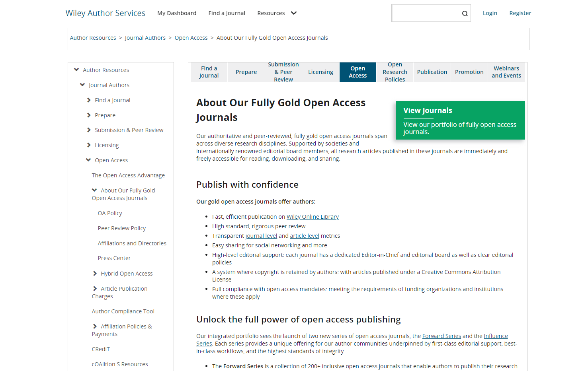Follow the journal level metrics link
Screen dimensions: 588x371
pos(262,236)
